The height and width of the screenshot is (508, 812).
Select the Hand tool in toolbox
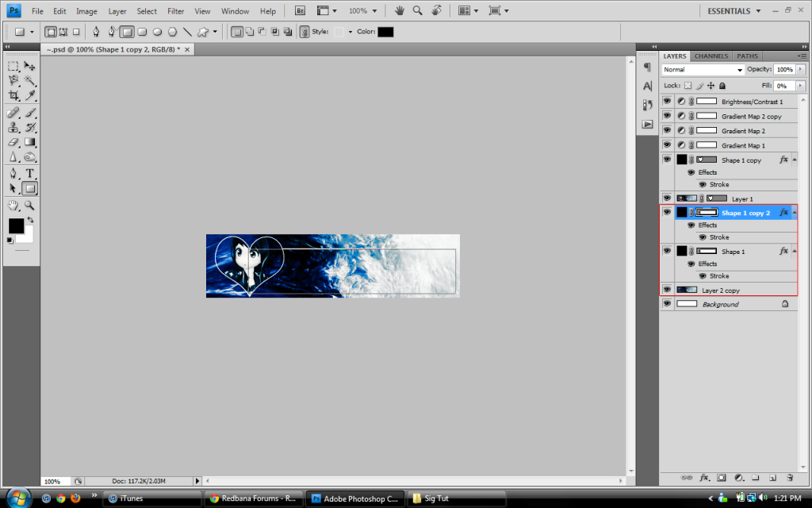(x=13, y=206)
